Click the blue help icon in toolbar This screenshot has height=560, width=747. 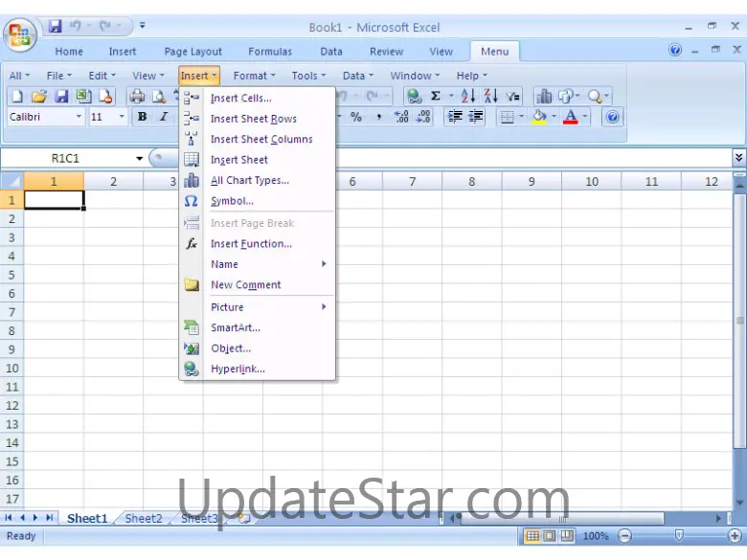point(612,117)
